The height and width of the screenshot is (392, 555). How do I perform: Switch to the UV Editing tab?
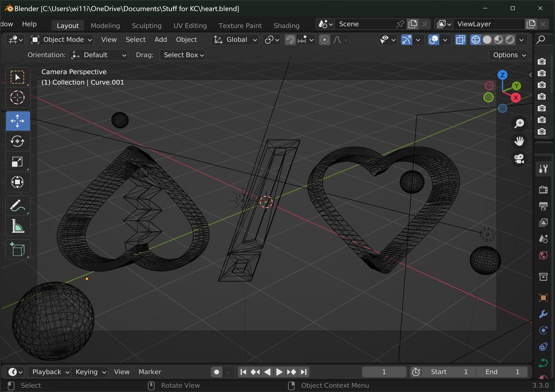190,26
